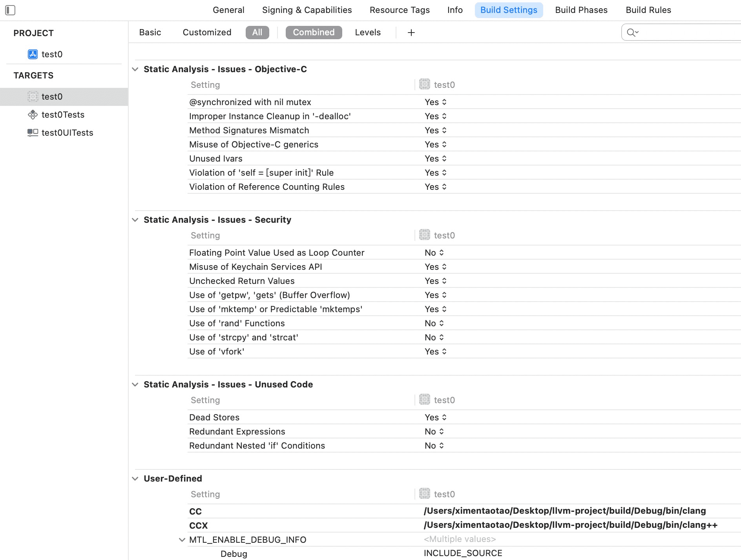
Task: Change Misuse of Objective-C generics value
Action: (436, 144)
